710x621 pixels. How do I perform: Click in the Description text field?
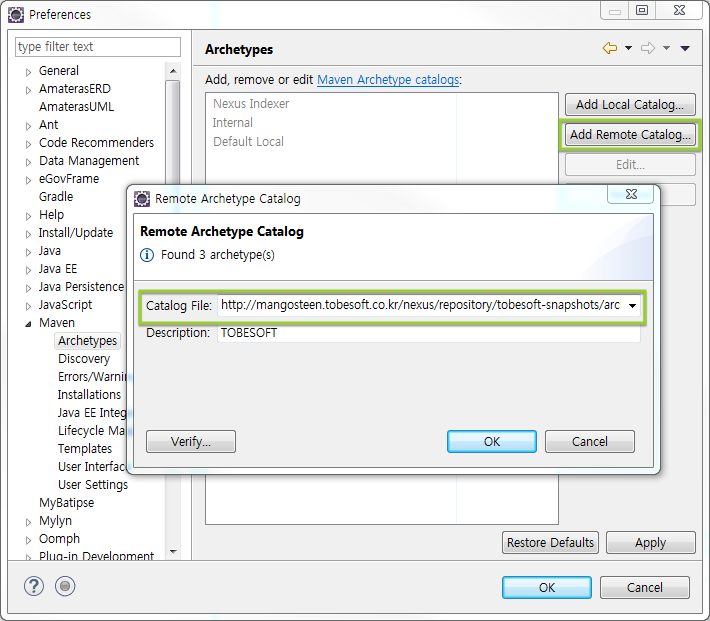427,333
